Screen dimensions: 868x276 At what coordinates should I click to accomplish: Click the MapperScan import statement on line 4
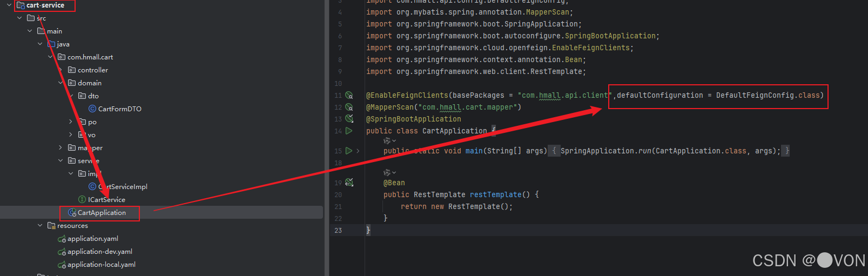click(x=469, y=12)
